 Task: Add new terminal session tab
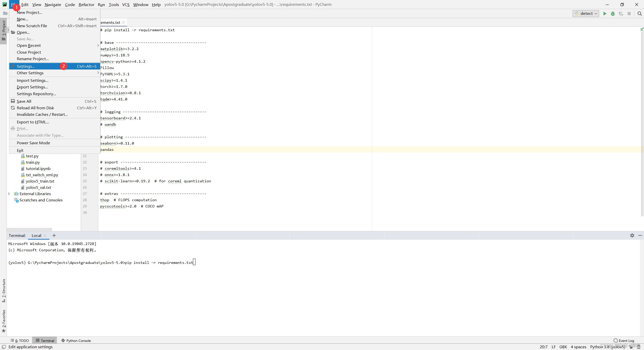54,235
